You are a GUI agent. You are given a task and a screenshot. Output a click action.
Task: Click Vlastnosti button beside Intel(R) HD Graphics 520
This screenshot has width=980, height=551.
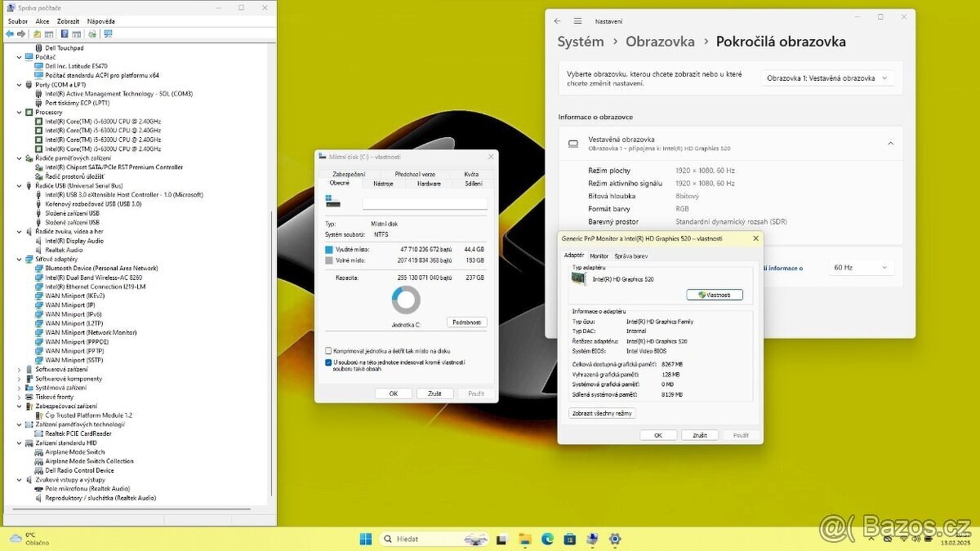tap(715, 295)
